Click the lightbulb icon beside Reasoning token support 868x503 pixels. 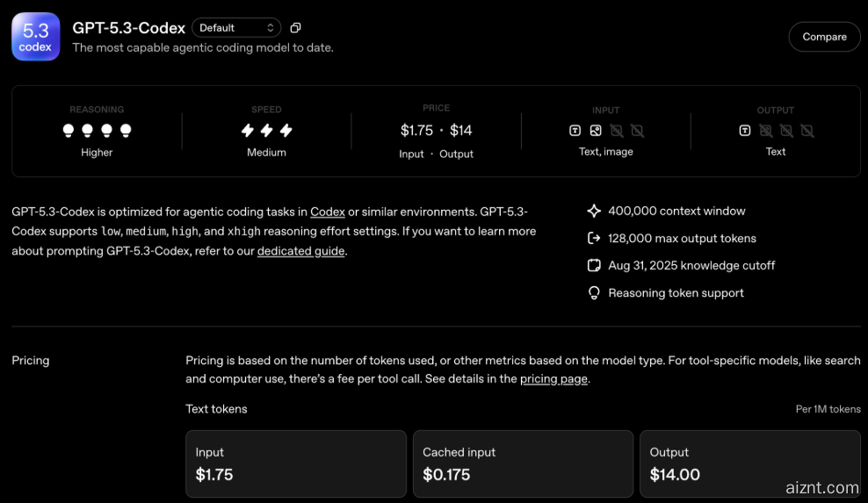pyautogui.click(x=594, y=293)
